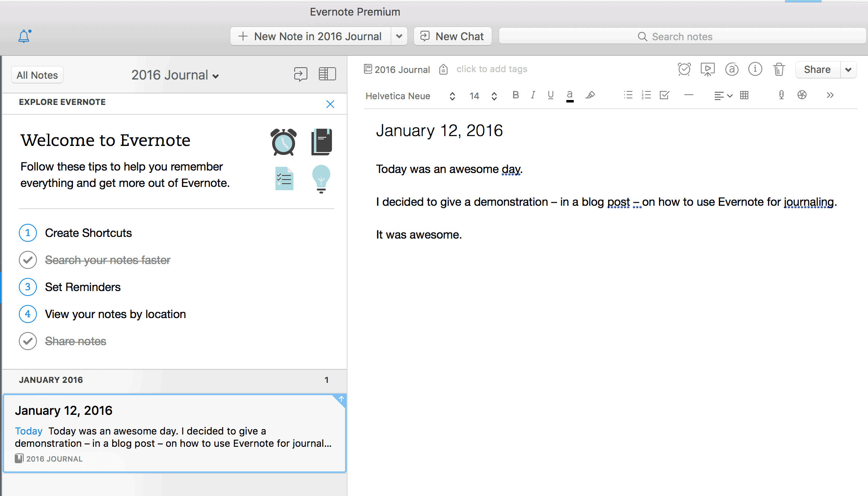
Task: Start presentation mode icon
Action: click(x=708, y=69)
